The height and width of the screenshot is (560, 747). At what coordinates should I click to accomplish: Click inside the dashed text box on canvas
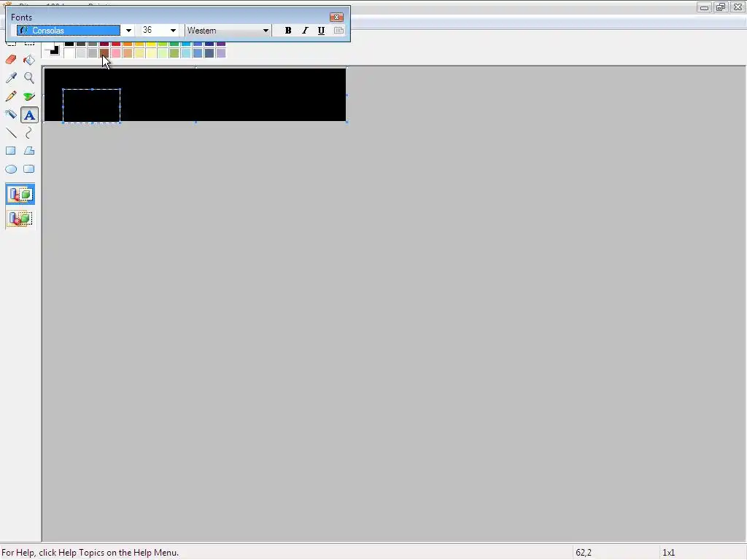coord(91,106)
